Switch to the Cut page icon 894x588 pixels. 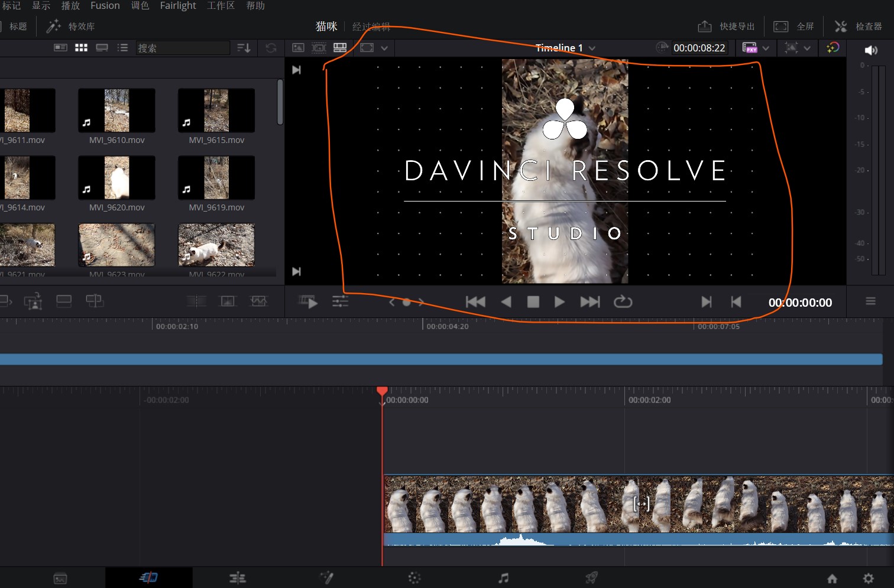click(148, 577)
